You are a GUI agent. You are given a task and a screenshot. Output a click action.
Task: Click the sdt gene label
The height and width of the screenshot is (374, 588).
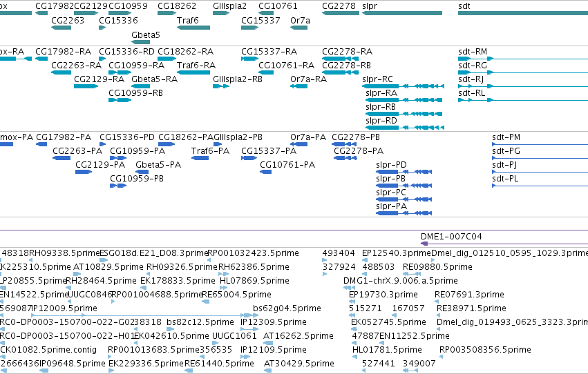(x=464, y=6)
